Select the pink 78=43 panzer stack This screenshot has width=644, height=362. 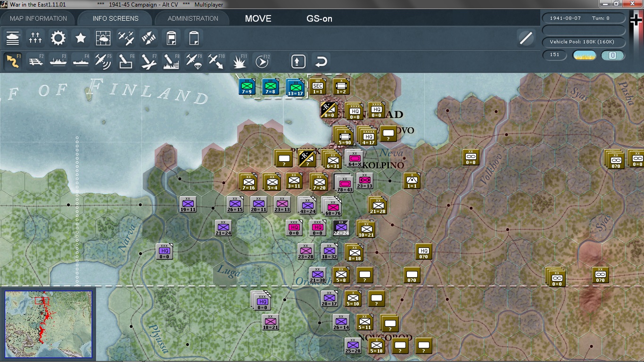coord(344,183)
